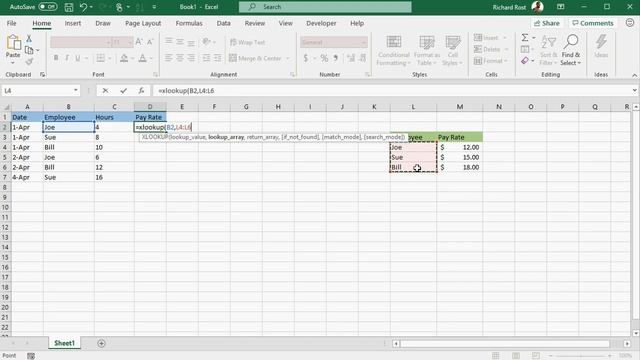Open Cell Styles gallery

453,50
